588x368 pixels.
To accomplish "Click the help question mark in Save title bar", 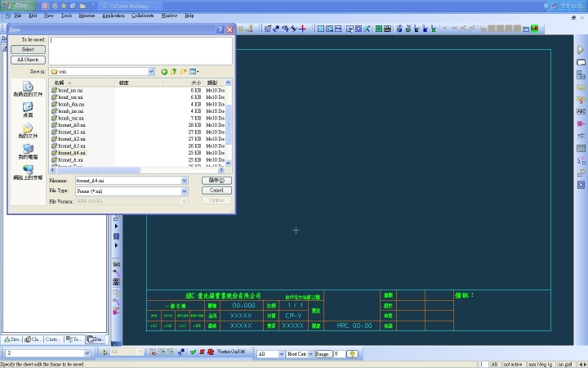I will [220, 29].
